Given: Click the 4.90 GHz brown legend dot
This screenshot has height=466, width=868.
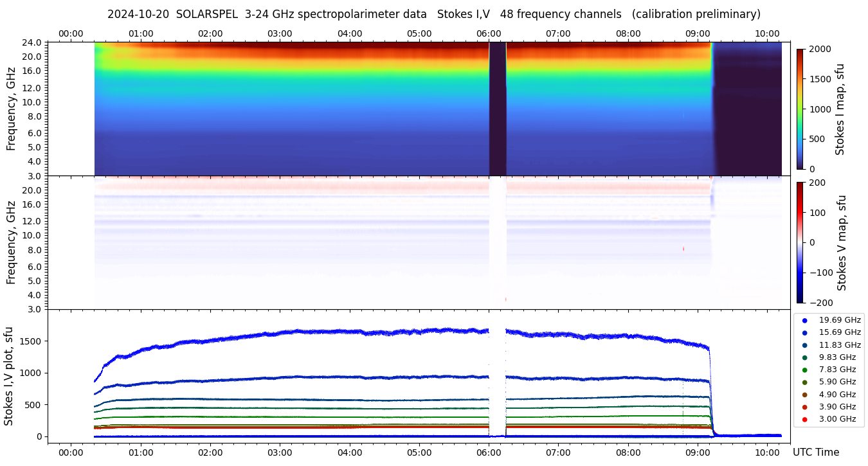Looking at the screenshot, I should pyautogui.click(x=804, y=395).
